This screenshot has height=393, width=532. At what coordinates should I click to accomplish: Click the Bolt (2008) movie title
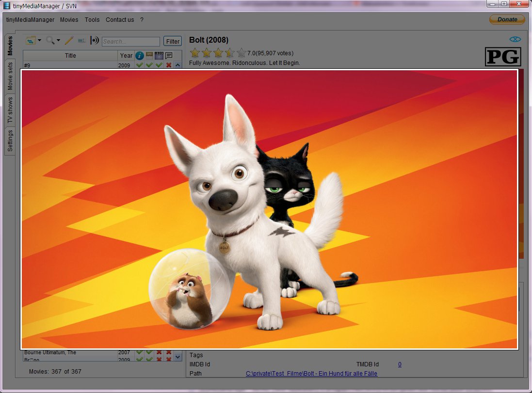(209, 40)
